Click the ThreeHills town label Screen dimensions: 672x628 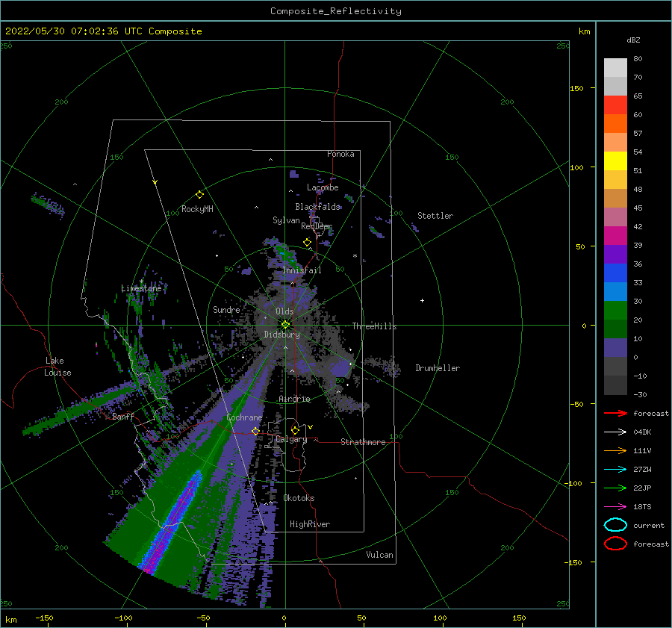pyautogui.click(x=374, y=326)
